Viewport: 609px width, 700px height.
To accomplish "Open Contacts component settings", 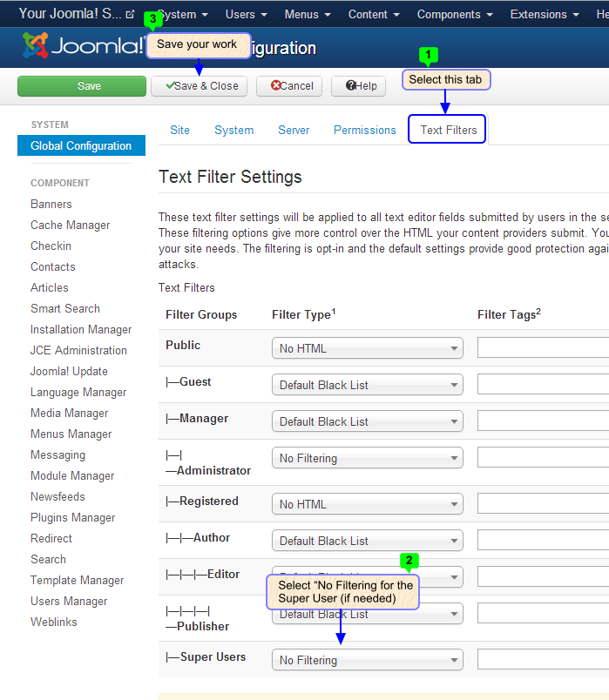I will tap(53, 267).
